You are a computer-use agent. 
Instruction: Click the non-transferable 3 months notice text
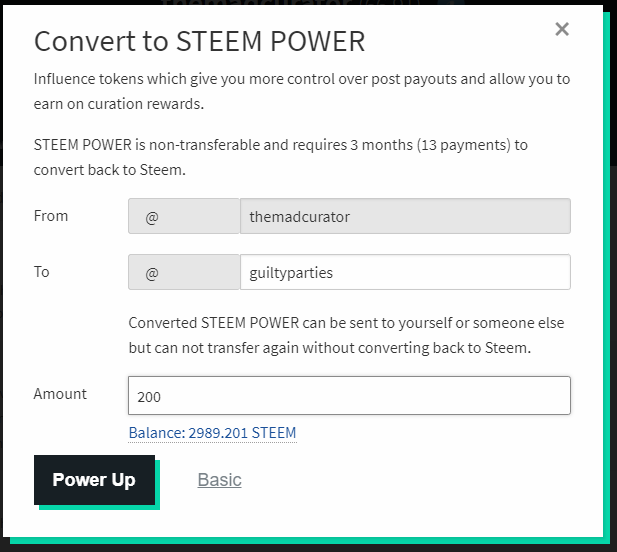tap(280, 145)
